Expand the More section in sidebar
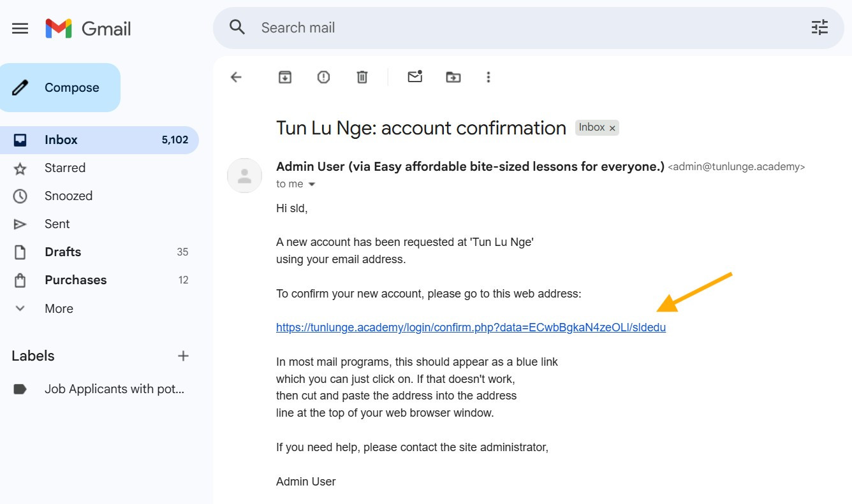Image resolution: width=852 pixels, height=504 pixels. click(59, 308)
